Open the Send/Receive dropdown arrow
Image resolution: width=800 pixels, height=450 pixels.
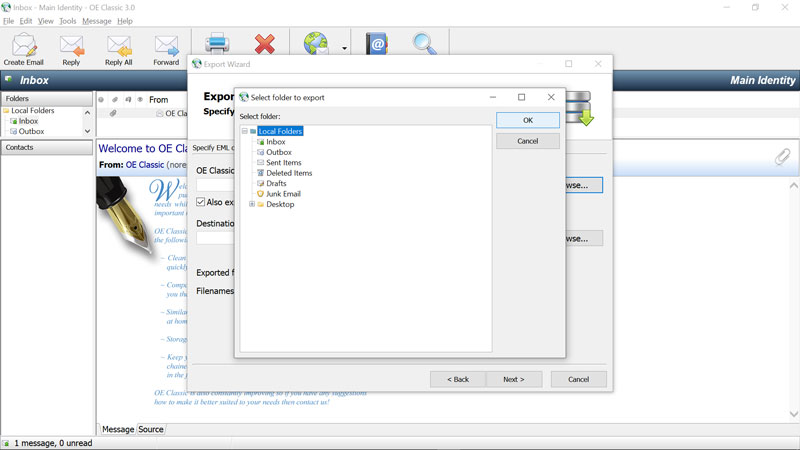344,48
